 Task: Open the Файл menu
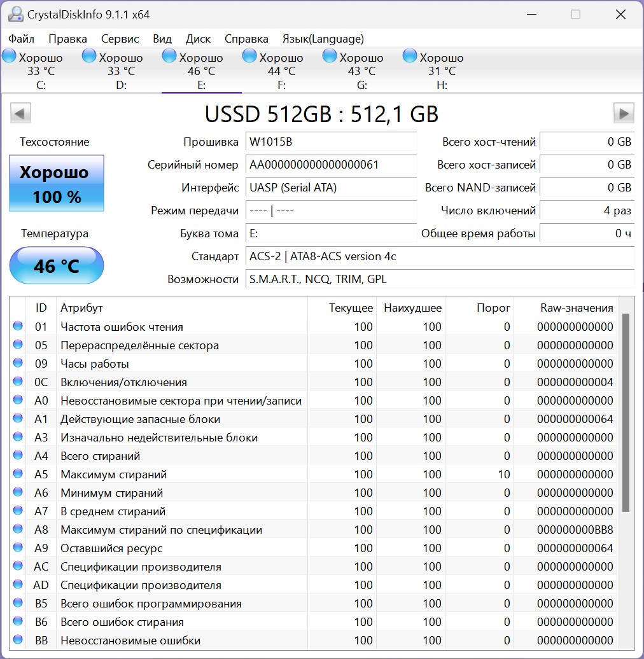[22, 39]
